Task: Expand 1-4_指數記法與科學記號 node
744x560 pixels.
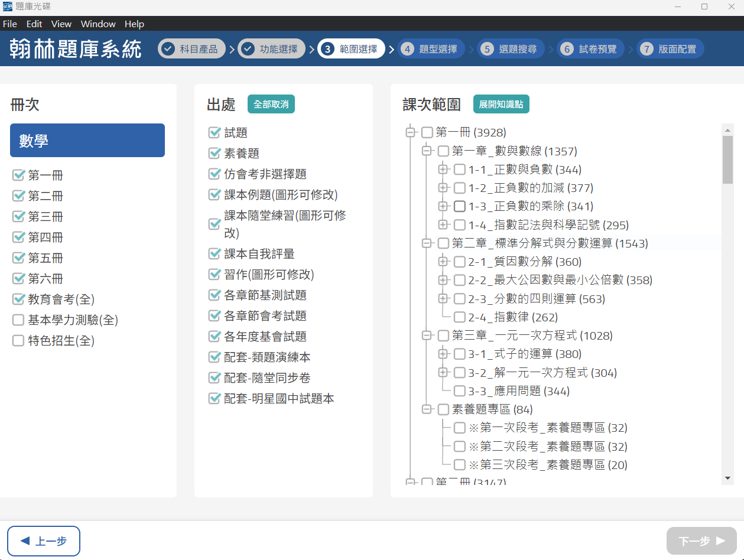Action: [x=443, y=224]
